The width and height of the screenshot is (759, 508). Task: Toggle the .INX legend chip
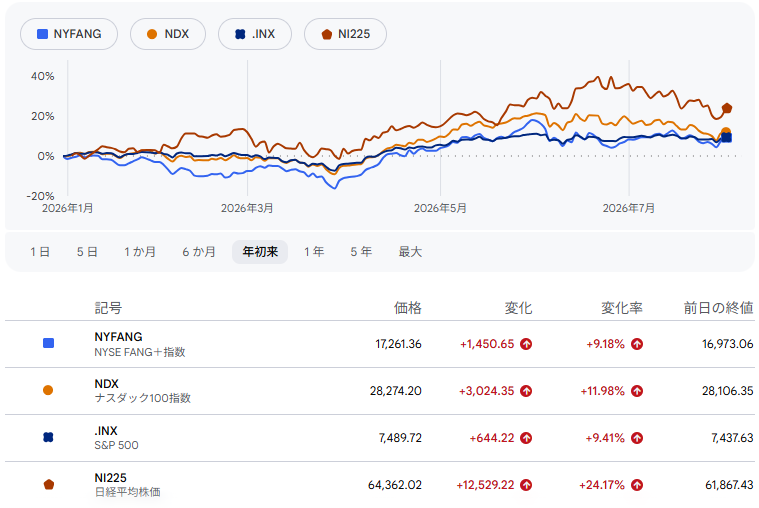(x=255, y=34)
